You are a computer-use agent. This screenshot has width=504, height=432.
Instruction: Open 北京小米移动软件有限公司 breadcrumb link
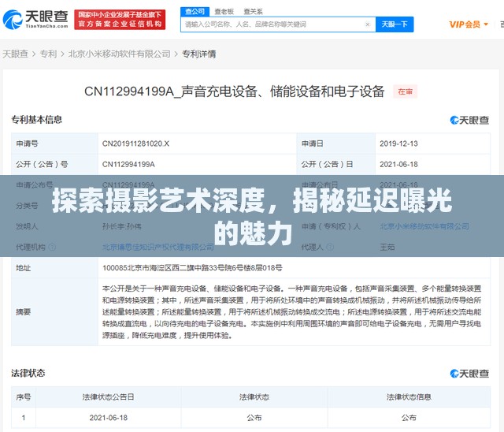[119, 54]
